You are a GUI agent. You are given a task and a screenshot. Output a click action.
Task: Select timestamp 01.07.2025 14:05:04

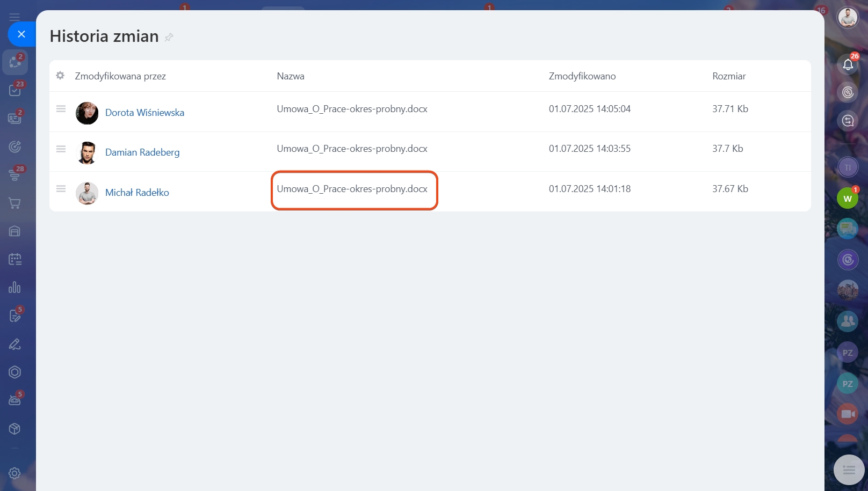point(590,109)
